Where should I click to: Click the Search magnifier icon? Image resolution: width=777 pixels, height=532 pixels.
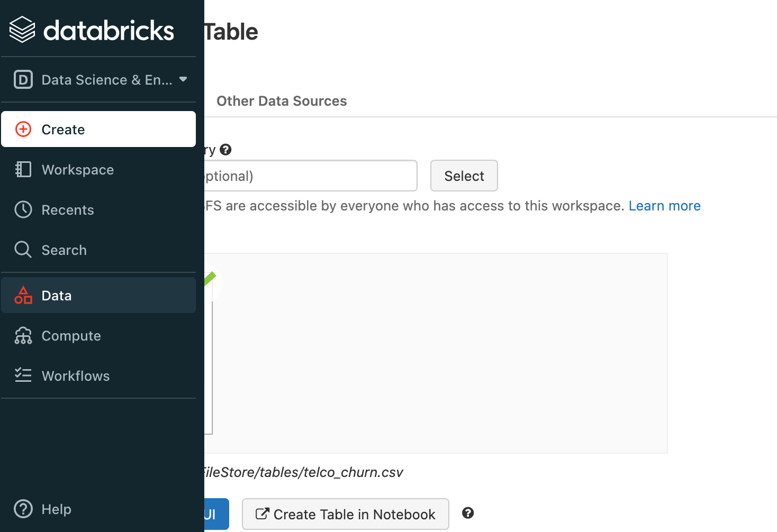tap(23, 250)
